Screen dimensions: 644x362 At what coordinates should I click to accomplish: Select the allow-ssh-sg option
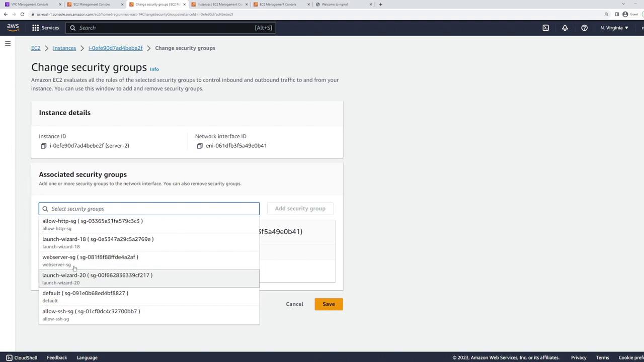click(149, 315)
